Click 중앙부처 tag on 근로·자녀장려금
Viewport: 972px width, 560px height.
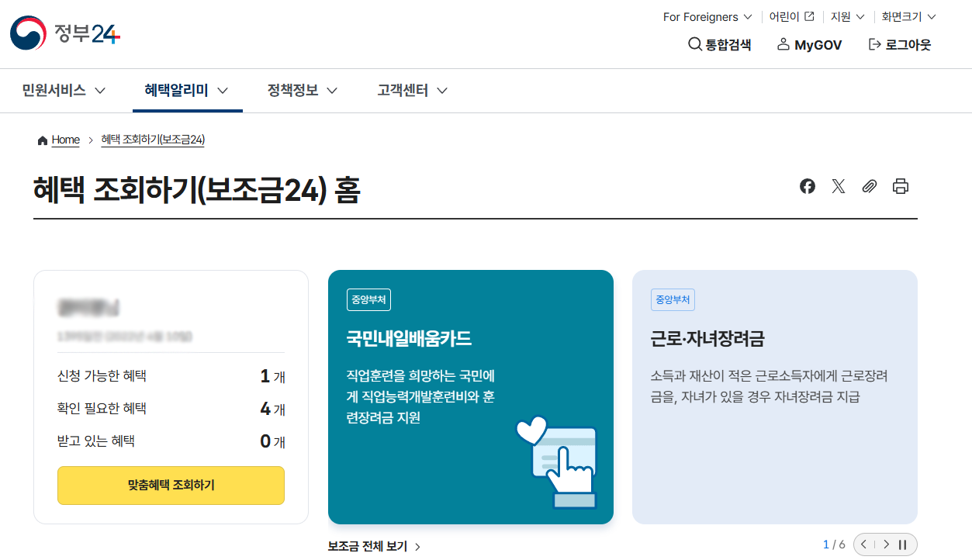673,299
